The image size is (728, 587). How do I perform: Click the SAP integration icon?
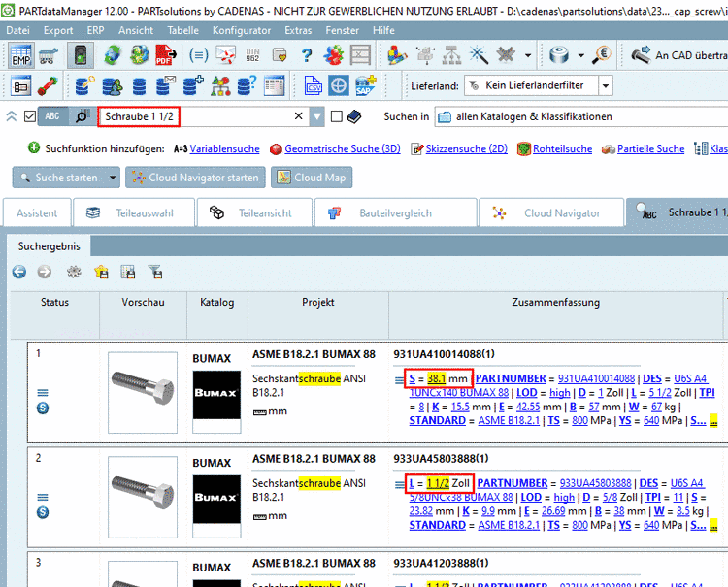365,85
